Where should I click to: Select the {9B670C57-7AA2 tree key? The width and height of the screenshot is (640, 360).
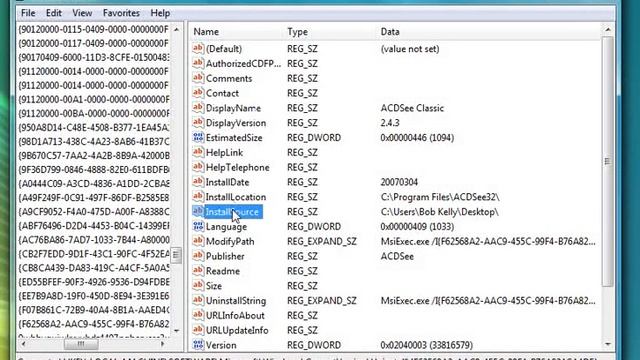(x=93, y=156)
